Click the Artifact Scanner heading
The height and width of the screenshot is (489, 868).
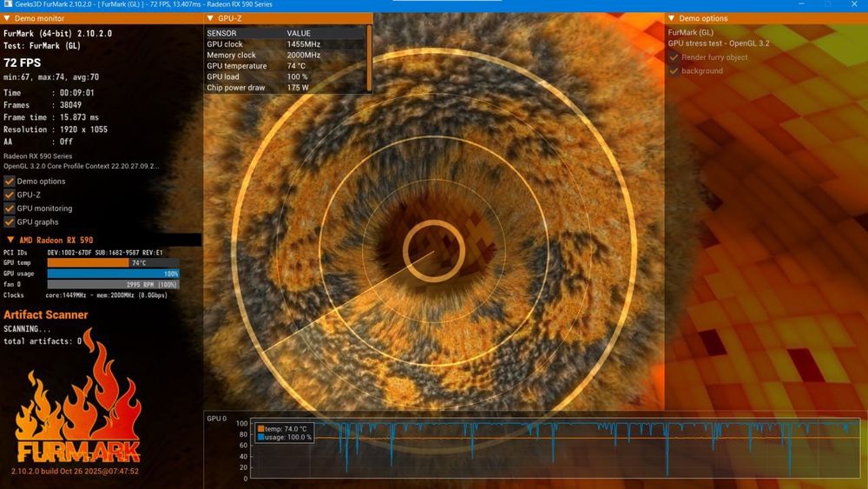pyautogui.click(x=45, y=314)
